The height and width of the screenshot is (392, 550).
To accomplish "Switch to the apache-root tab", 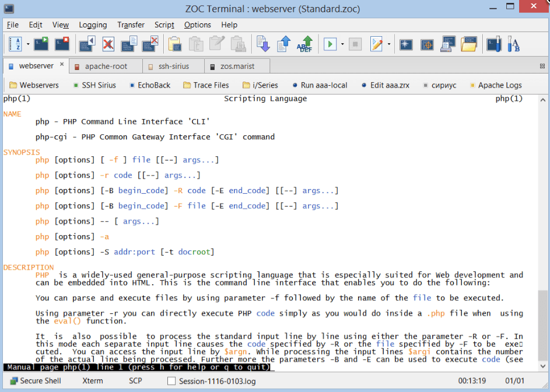I will click(x=106, y=66).
